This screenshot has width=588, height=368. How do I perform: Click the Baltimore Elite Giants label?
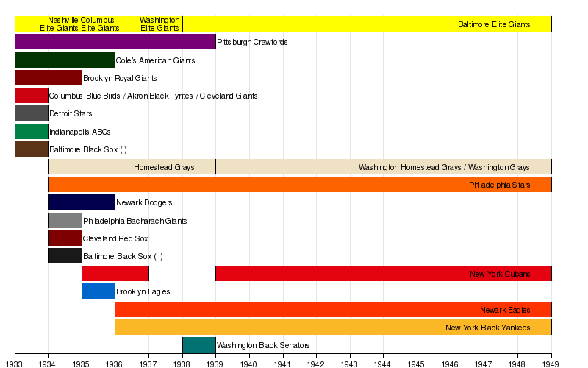click(x=493, y=24)
